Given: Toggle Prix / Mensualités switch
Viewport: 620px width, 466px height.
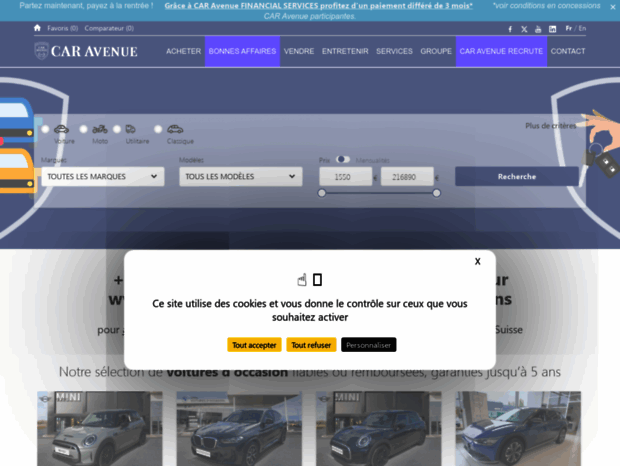Looking at the screenshot, I should (342, 159).
